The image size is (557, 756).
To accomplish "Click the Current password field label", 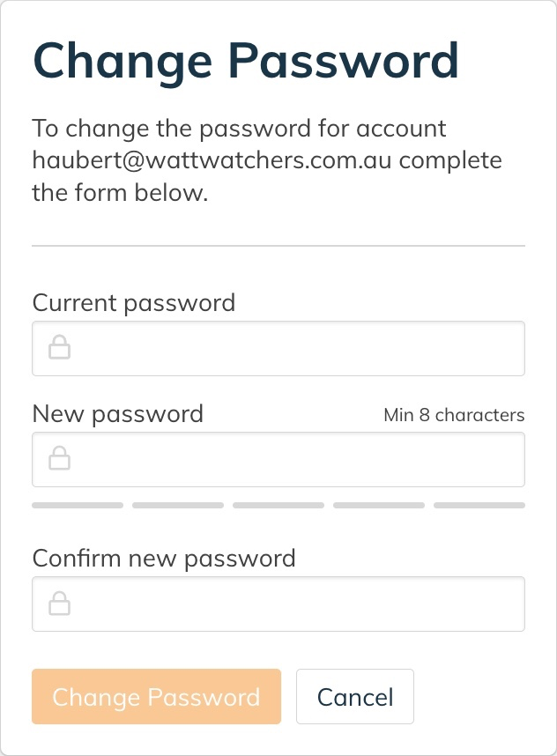I will (134, 304).
